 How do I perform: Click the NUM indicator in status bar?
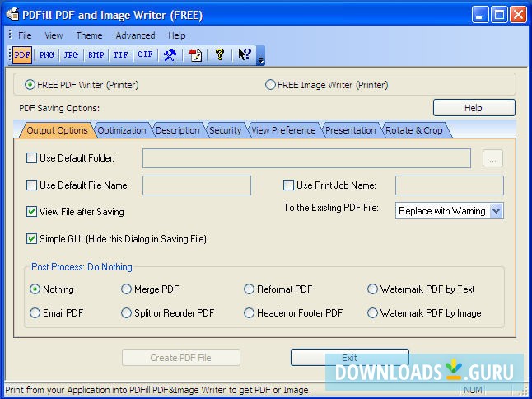tap(473, 390)
